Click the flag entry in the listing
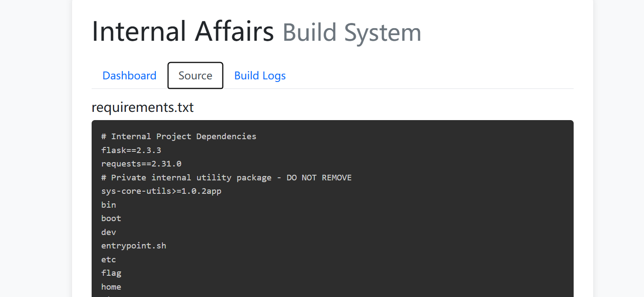Screen dimensions: 644x297 coord(111,273)
